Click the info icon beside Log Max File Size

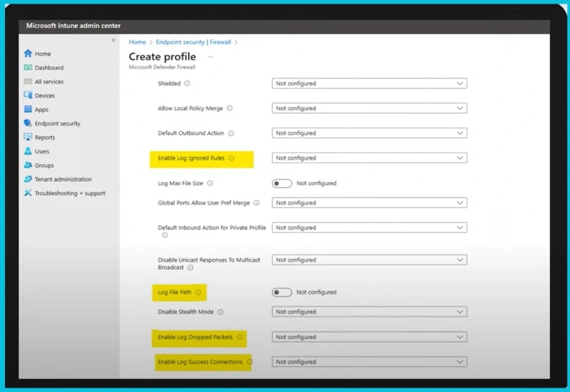point(210,183)
